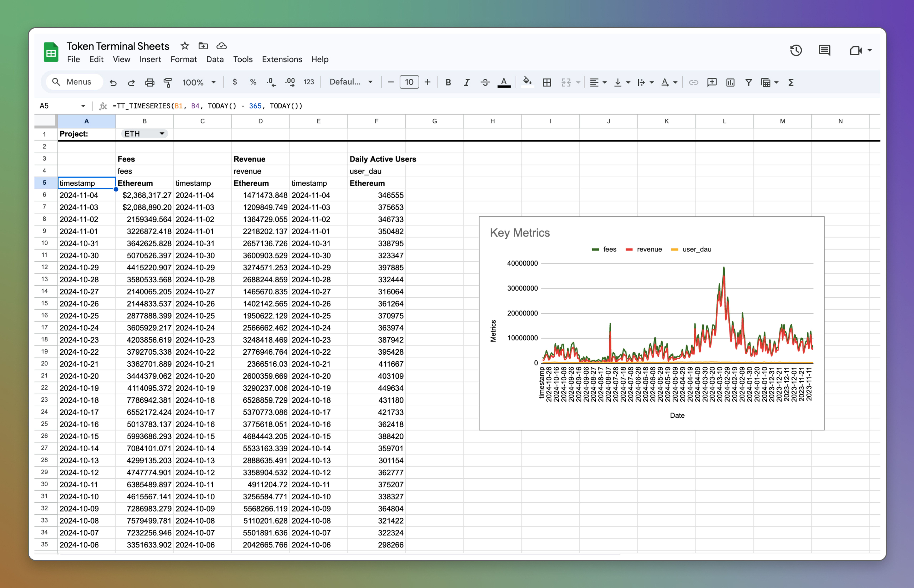Click the Daily Active Users heading cell
This screenshot has width=914, height=588.
(x=383, y=159)
